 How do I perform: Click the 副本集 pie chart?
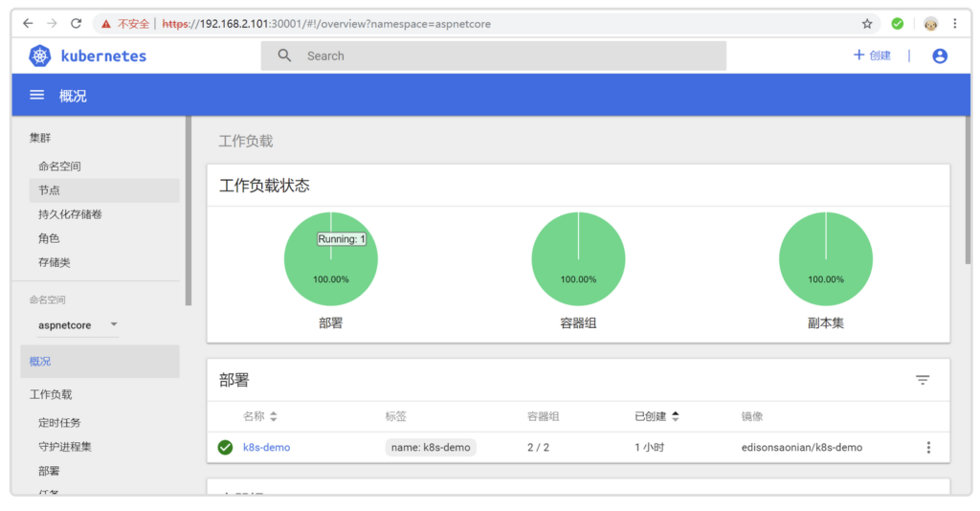826,258
